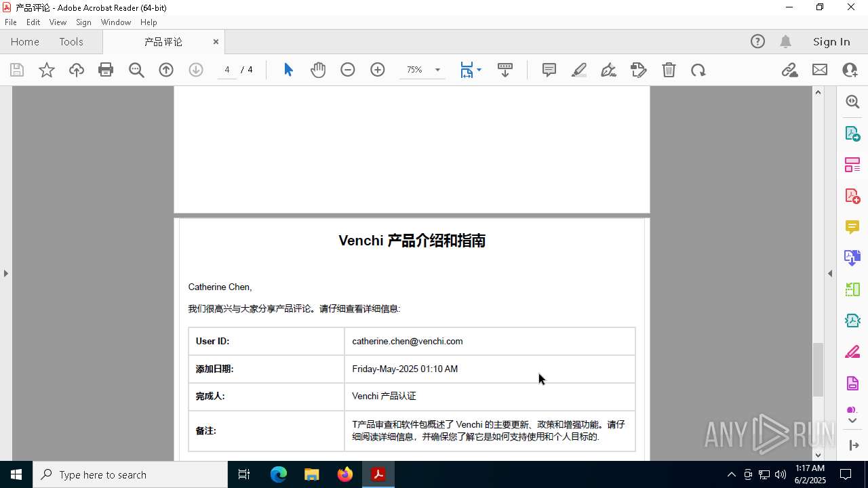868x488 pixels.
Task: Show hidden system tray icons
Action: [731, 474]
